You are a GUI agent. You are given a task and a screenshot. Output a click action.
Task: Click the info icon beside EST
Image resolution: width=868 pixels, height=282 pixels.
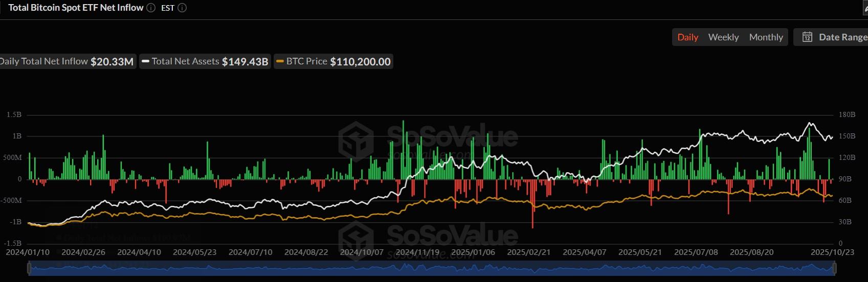coord(182,8)
